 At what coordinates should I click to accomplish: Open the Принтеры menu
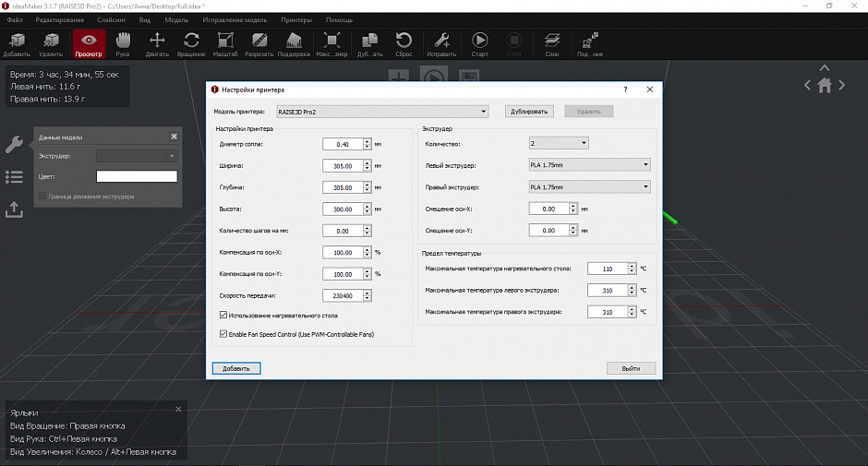click(x=296, y=20)
